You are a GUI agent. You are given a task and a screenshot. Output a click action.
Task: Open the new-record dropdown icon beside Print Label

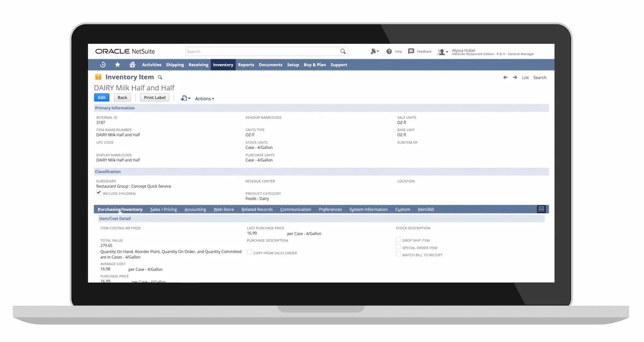(185, 98)
